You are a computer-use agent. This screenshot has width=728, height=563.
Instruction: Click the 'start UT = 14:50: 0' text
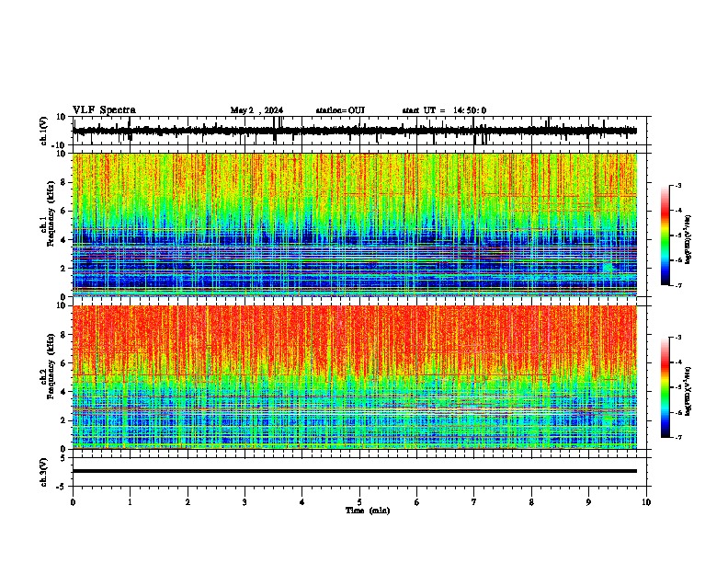point(444,110)
